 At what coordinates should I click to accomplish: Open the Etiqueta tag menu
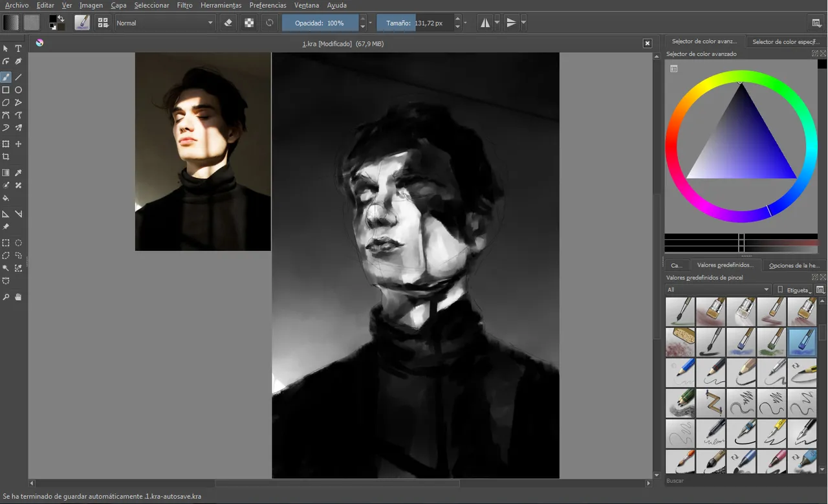point(793,290)
